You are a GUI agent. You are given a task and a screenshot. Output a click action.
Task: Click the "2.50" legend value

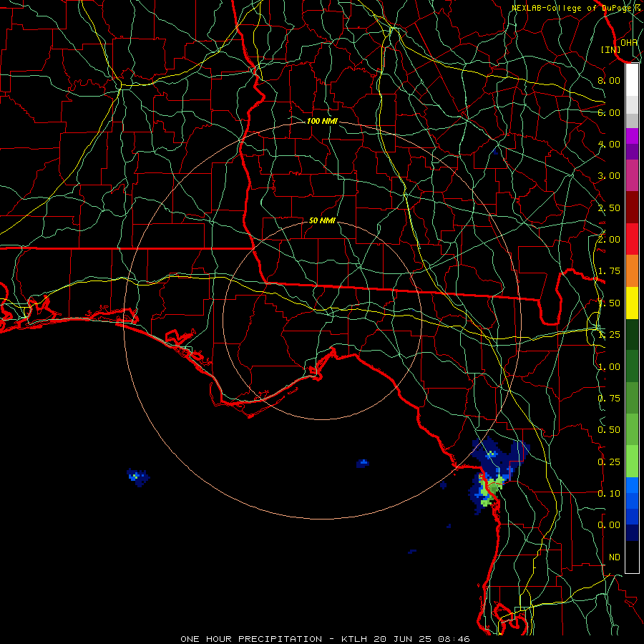pyautogui.click(x=609, y=208)
